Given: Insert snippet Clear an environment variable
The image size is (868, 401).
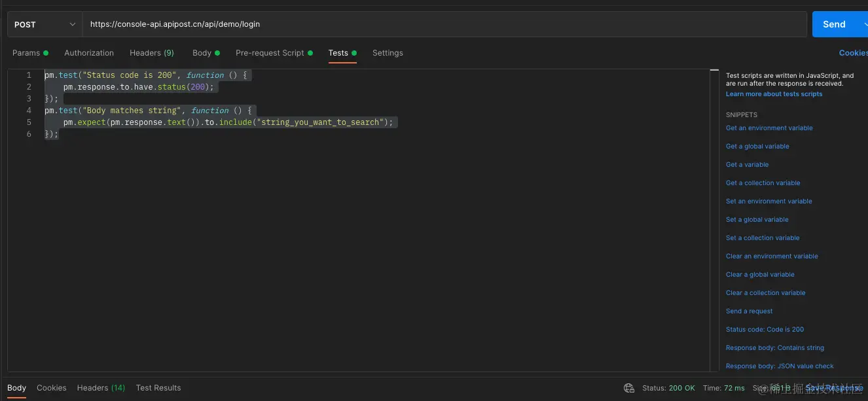Looking at the screenshot, I should [x=772, y=256].
